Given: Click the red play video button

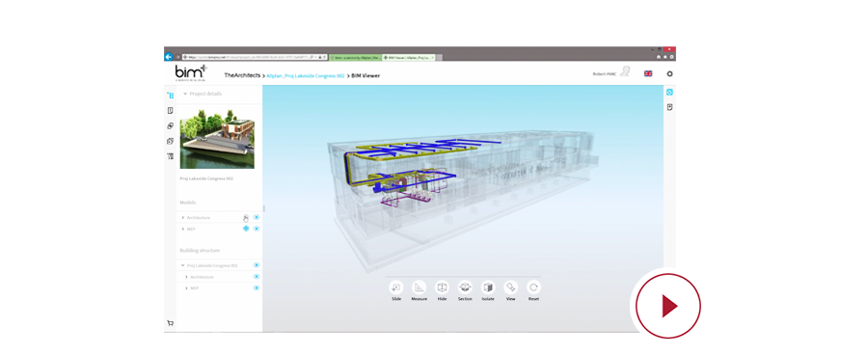Looking at the screenshot, I should 668,306.
